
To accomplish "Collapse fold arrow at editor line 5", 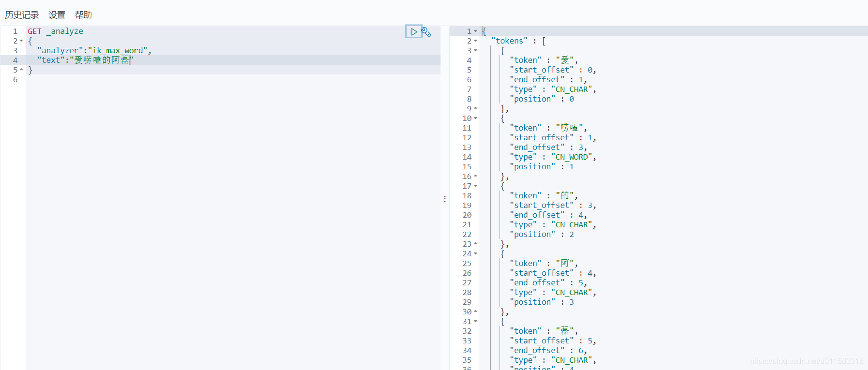I will (21, 70).
